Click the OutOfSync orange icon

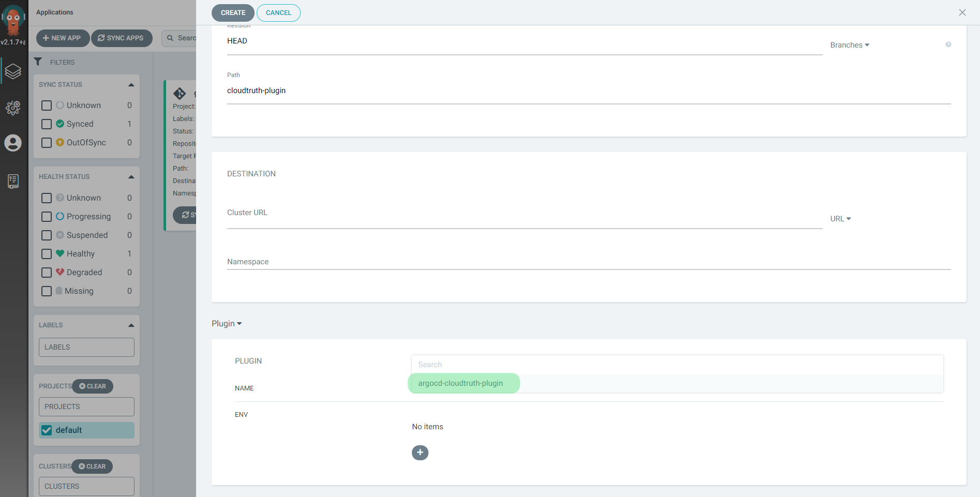(60, 142)
